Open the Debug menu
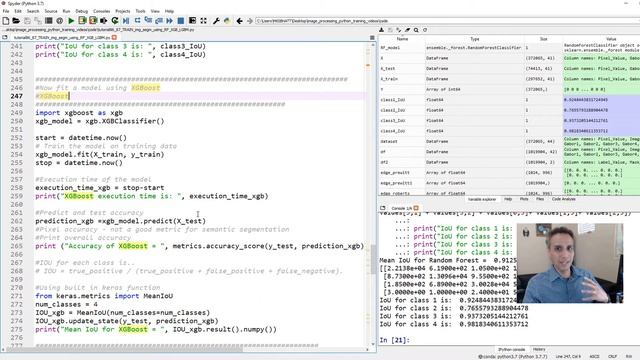640x360 pixels. click(82, 11)
